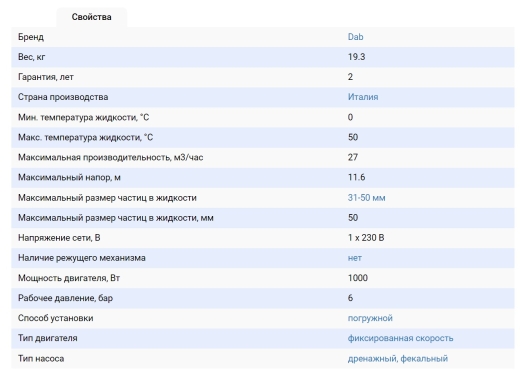Select the Тип двигателя label
The width and height of the screenshot is (520, 376).
(47, 338)
